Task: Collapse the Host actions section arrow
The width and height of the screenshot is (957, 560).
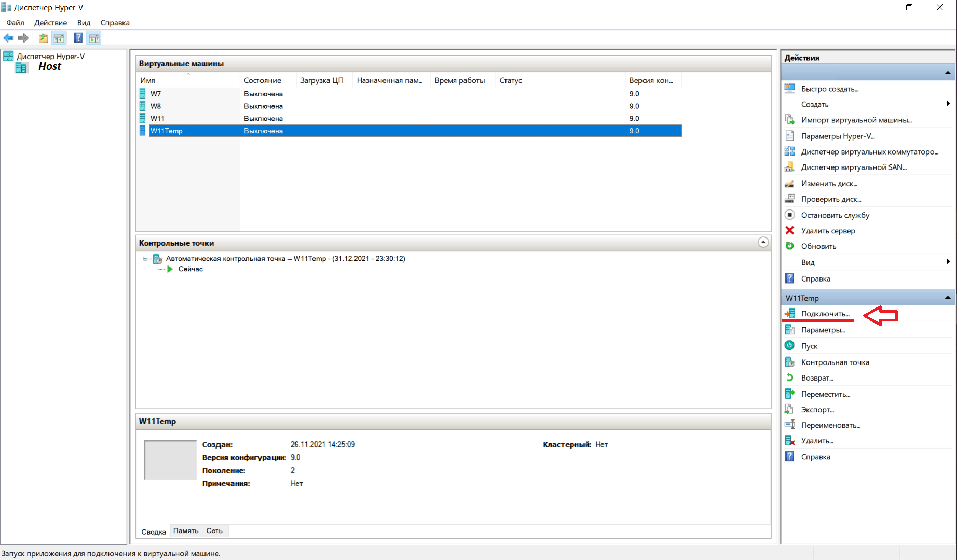Action: [x=948, y=73]
